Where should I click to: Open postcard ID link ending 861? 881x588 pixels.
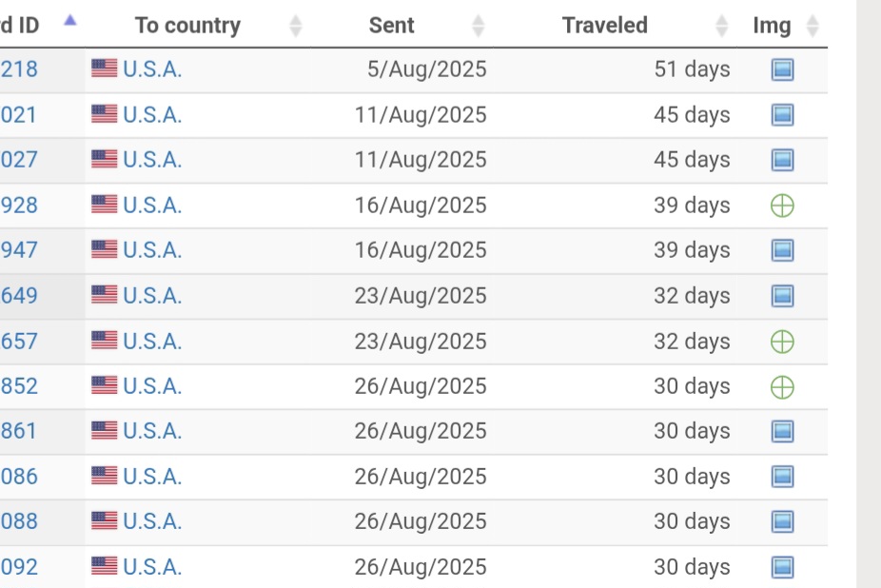click(x=19, y=431)
